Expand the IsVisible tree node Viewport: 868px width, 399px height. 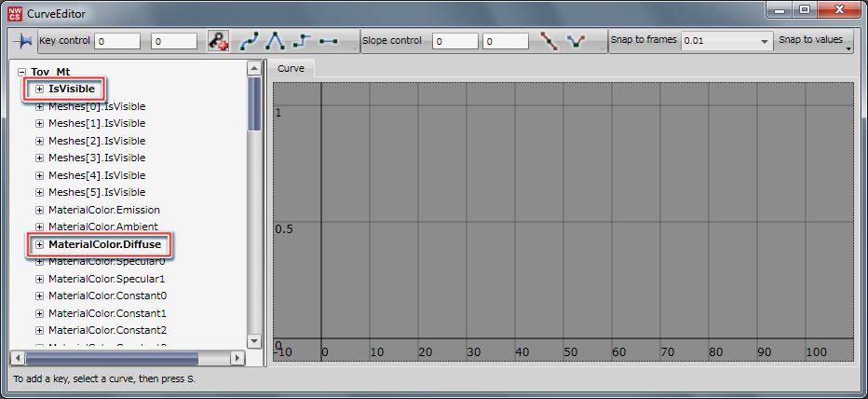tap(39, 89)
